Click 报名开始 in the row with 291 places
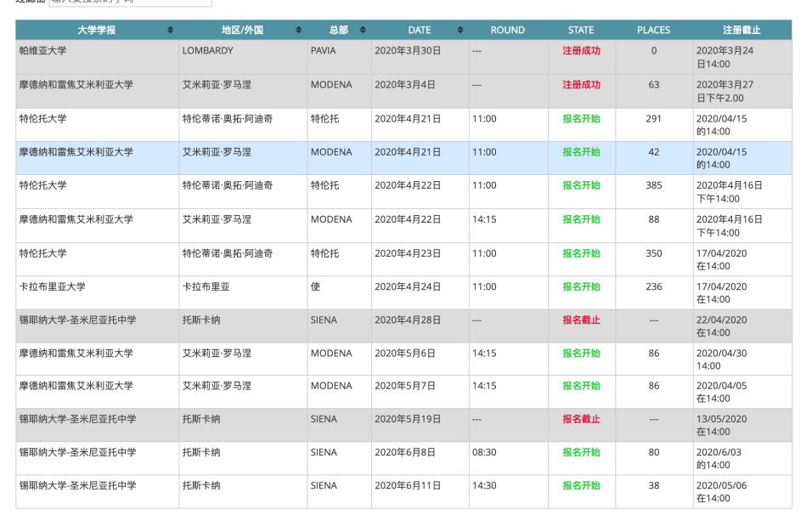 [581, 119]
